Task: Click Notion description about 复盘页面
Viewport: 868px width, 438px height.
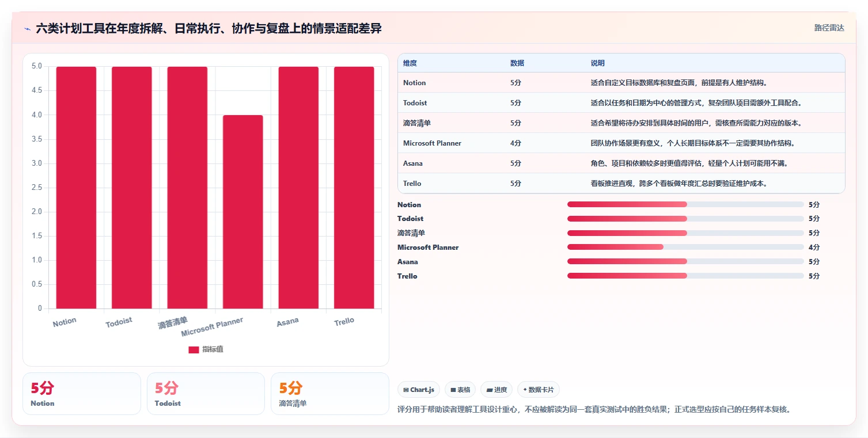Action: pyautogui.click(x=679, y=83)
